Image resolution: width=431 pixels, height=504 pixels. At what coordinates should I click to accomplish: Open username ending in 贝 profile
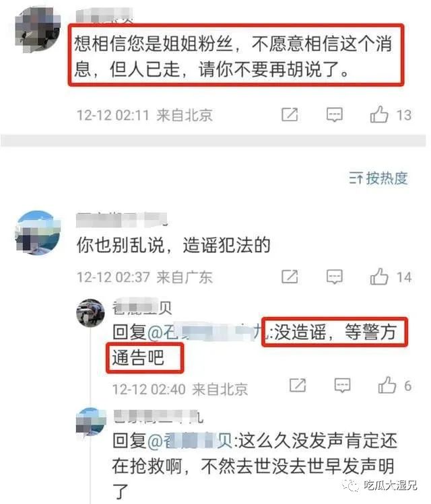tap(141, 308)
